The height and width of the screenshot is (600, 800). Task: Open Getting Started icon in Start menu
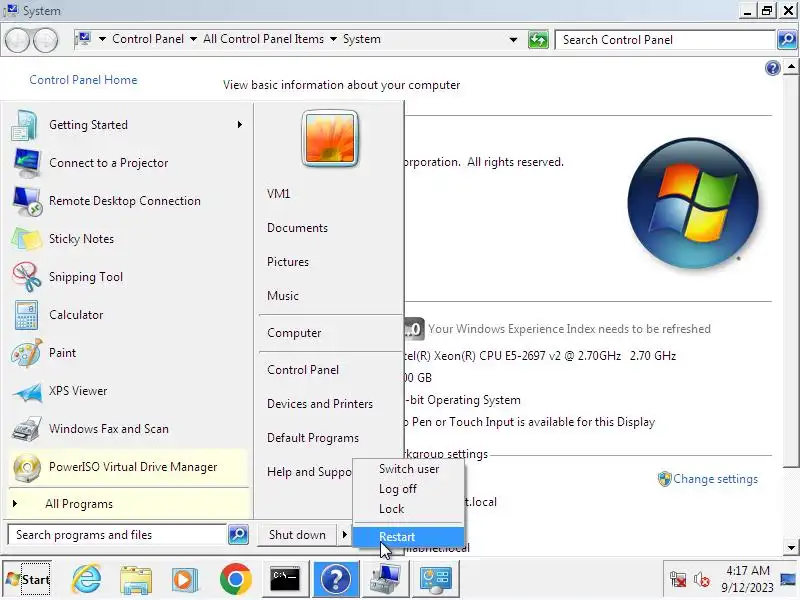tap(24, 125)
